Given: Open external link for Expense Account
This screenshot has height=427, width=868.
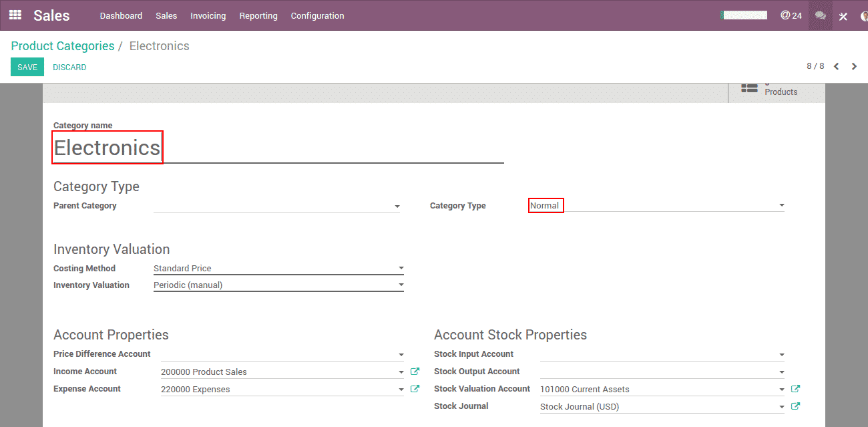Looking at the screenshot, I should click(415, 389).
